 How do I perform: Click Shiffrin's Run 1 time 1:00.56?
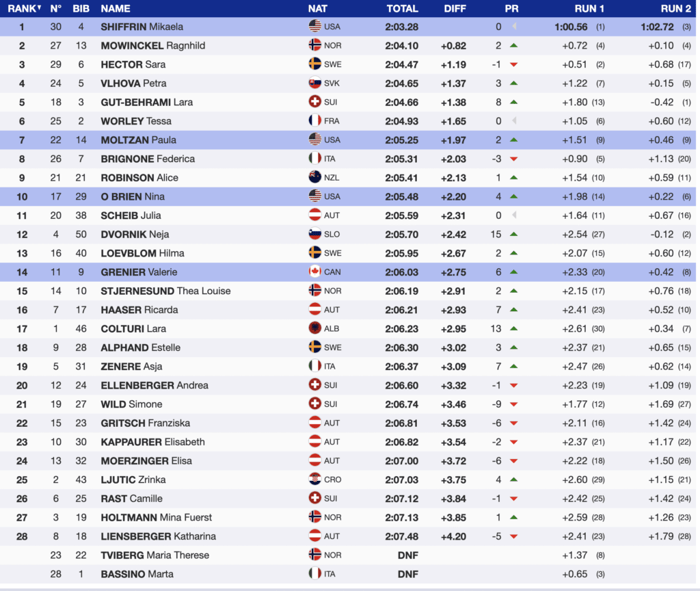571,27
